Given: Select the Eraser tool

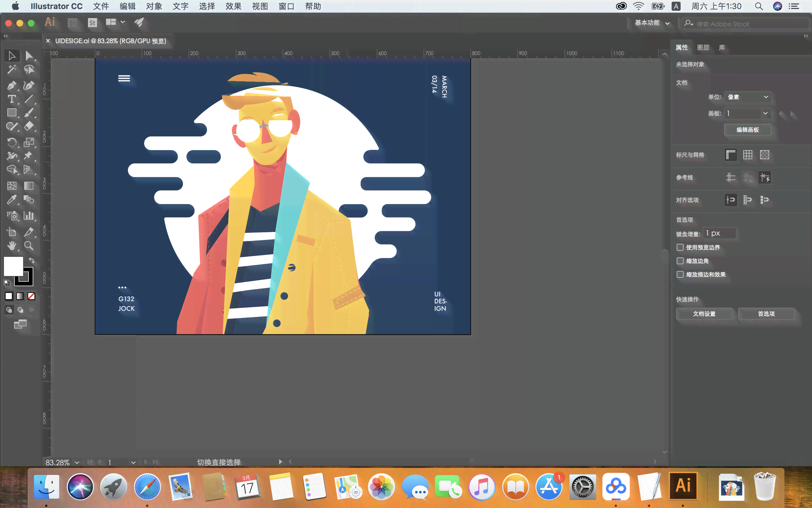Looking at the screenshot, I should (29, 126).
